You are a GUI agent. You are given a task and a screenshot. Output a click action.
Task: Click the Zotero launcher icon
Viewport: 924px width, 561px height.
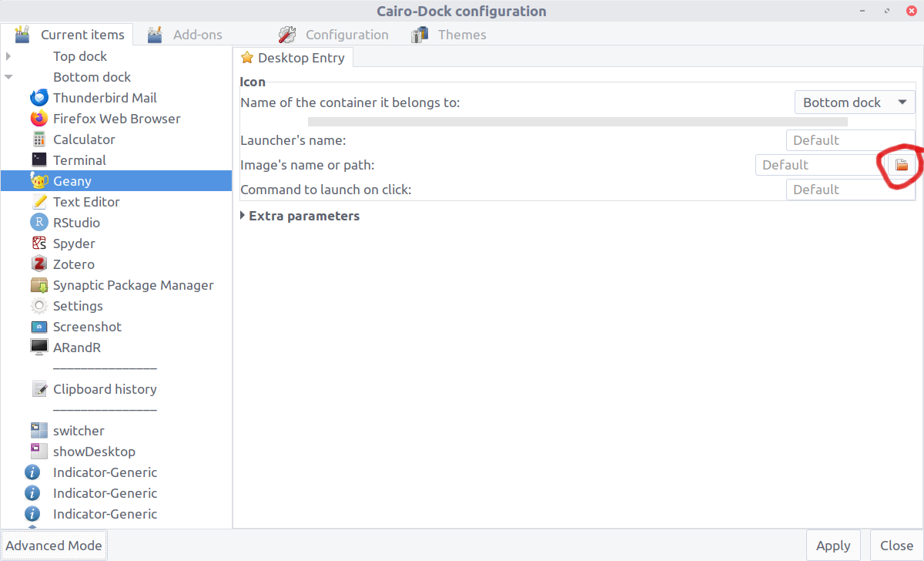click(39, 264)
